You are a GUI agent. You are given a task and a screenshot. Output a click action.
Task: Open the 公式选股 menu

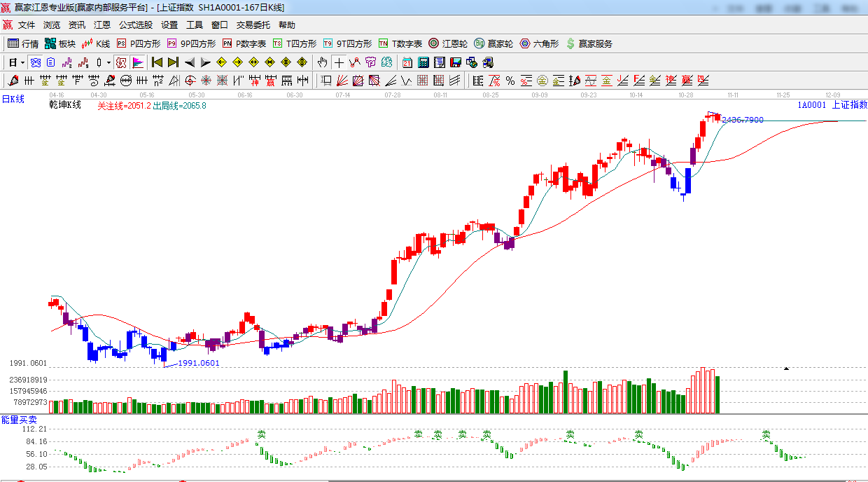click(x=135, y=25)
